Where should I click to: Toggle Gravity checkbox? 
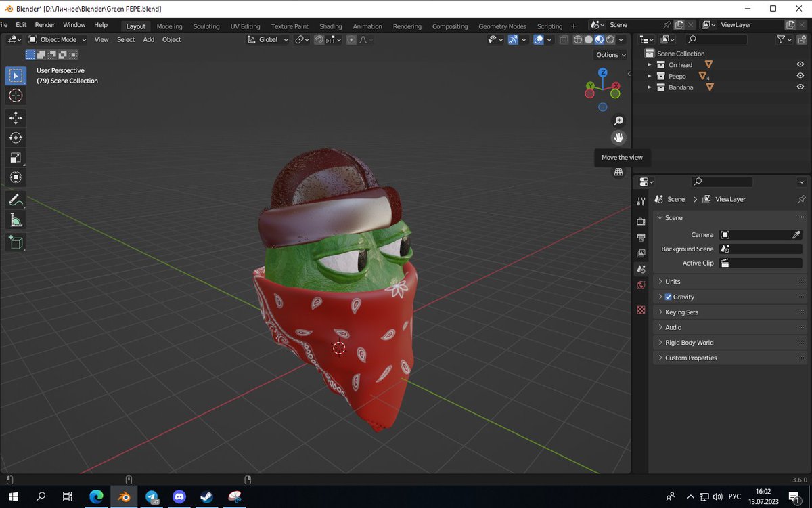coord(669,297)
